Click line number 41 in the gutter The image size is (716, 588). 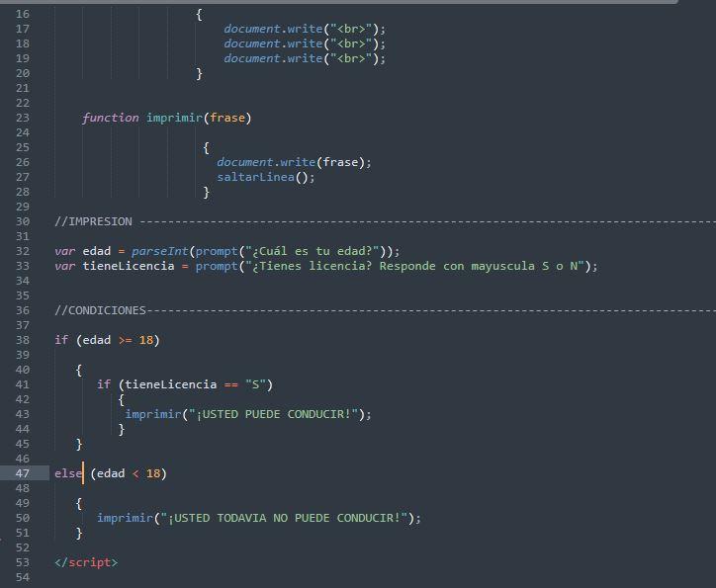(23, 384)
